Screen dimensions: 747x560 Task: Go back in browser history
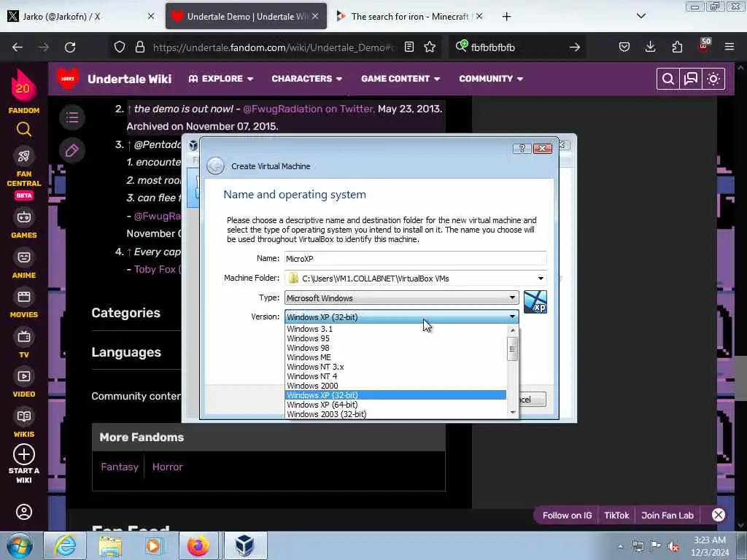coord(18,47)
